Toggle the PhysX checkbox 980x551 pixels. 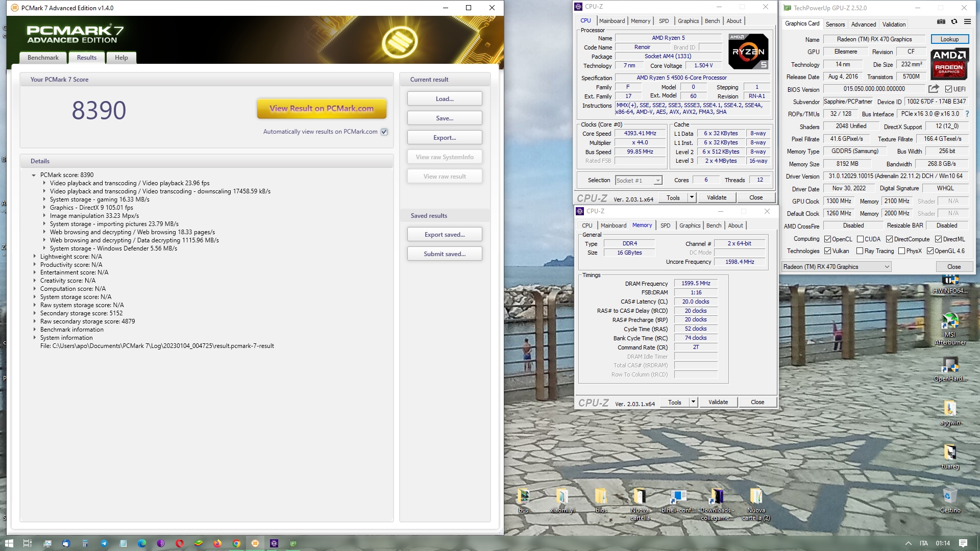pos(901,251)
